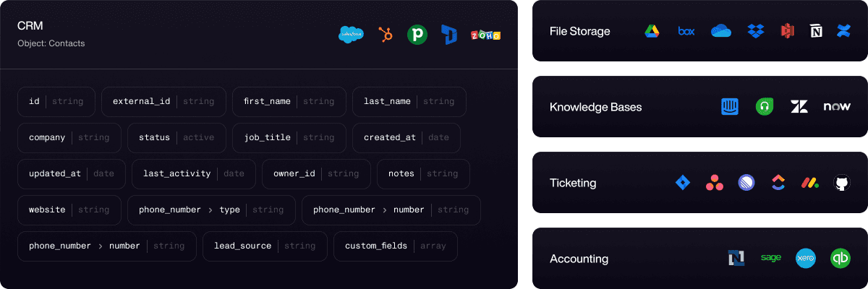868x289 pixels.
Task: Choose the Notion icon
Action: [816, 31]
